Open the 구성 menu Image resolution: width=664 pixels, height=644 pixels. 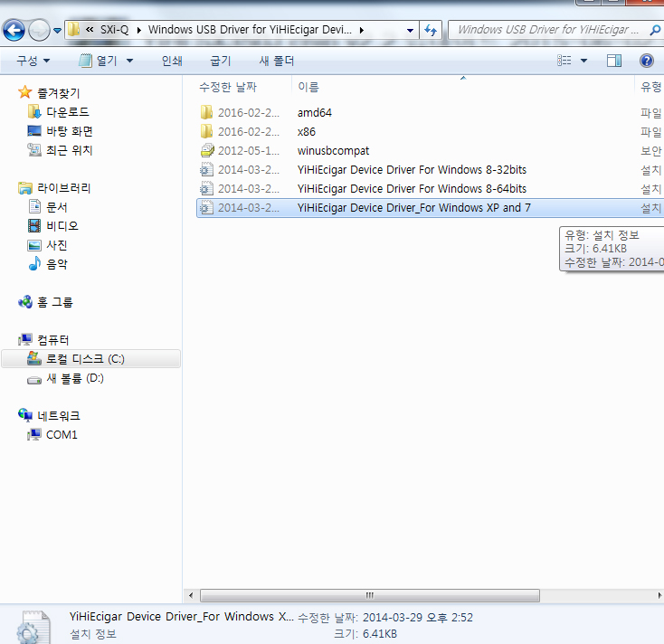click(33, 61)
